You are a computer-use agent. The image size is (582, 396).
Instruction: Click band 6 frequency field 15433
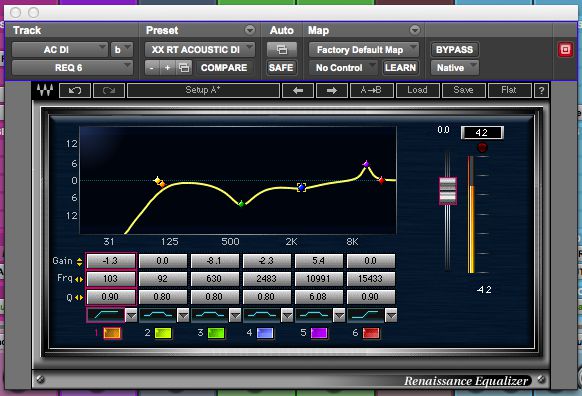tap(370, 279)
